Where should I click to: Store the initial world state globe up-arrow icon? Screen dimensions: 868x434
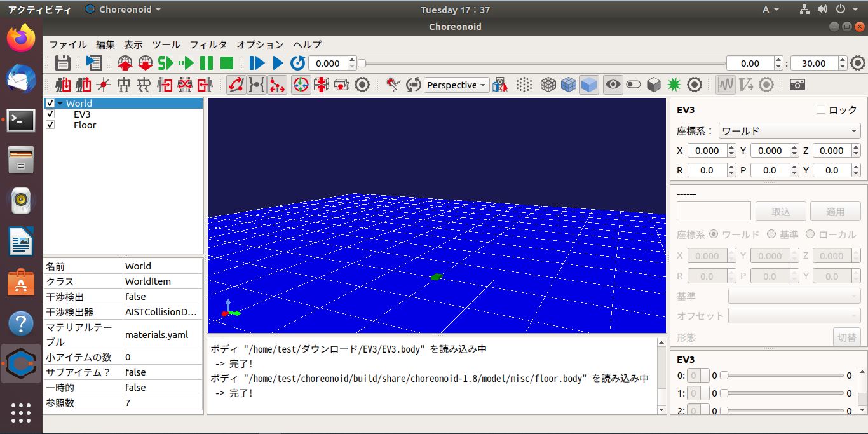coord(125,63)
